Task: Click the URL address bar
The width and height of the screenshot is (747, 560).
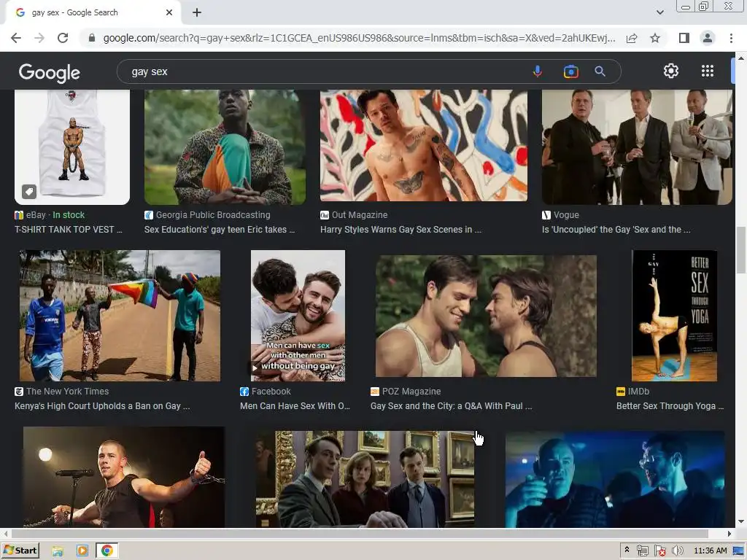Action: (x=359, y=38)
